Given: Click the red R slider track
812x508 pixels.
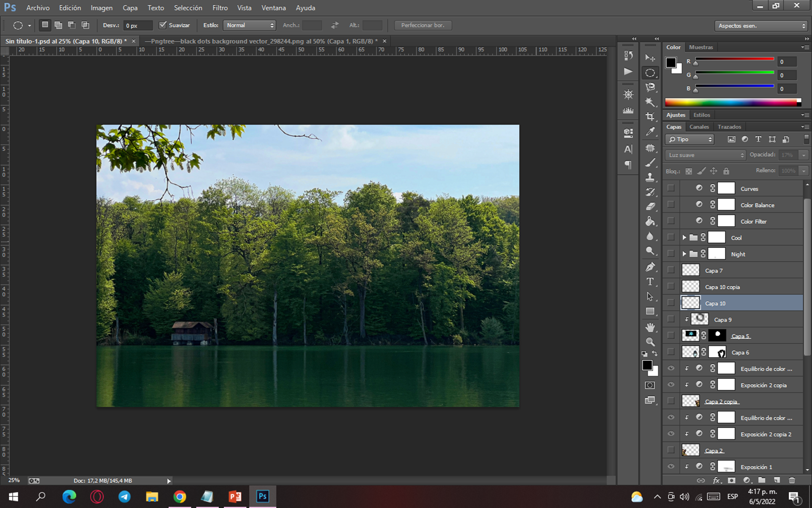Looking at the screenshot, I should (734, 59).
